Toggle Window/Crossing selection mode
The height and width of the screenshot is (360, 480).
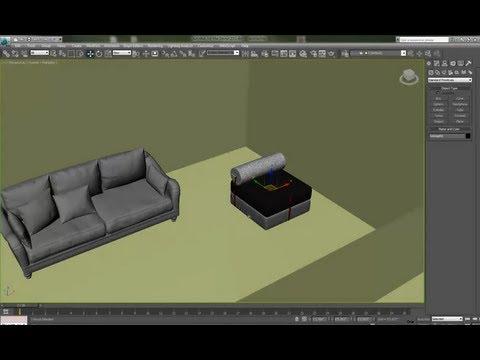click(x=80, y=54)
